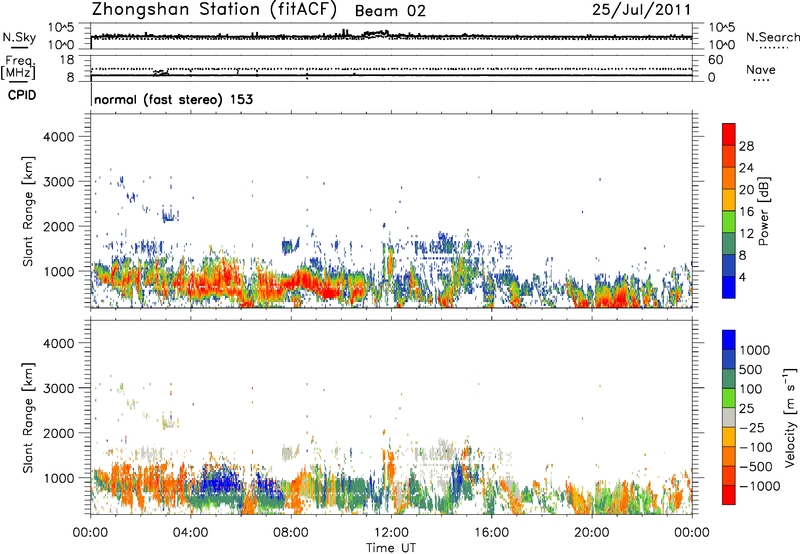Click the velocity panel 'Slant Range [km]' label
The height and width of the screenshot is (554, 800).
28,417
